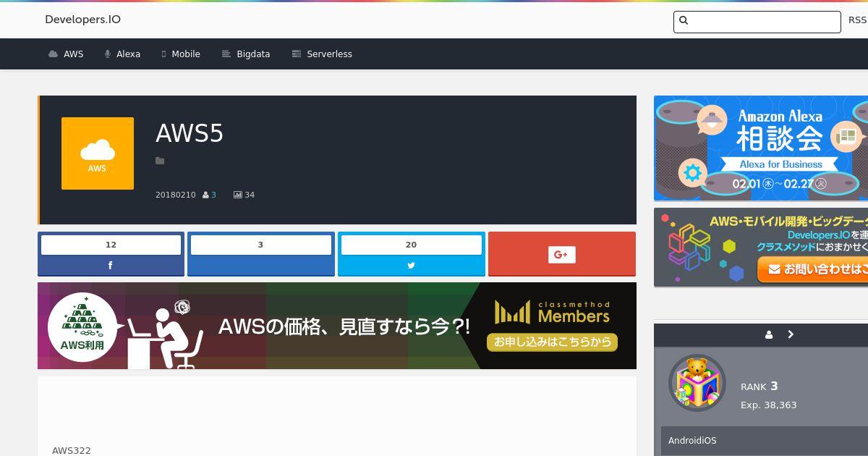Screen dimensions: 868x456
Task: Open the Amazon Alexa consultation banner
Action: pyautogui.click(x=761, y=148)
